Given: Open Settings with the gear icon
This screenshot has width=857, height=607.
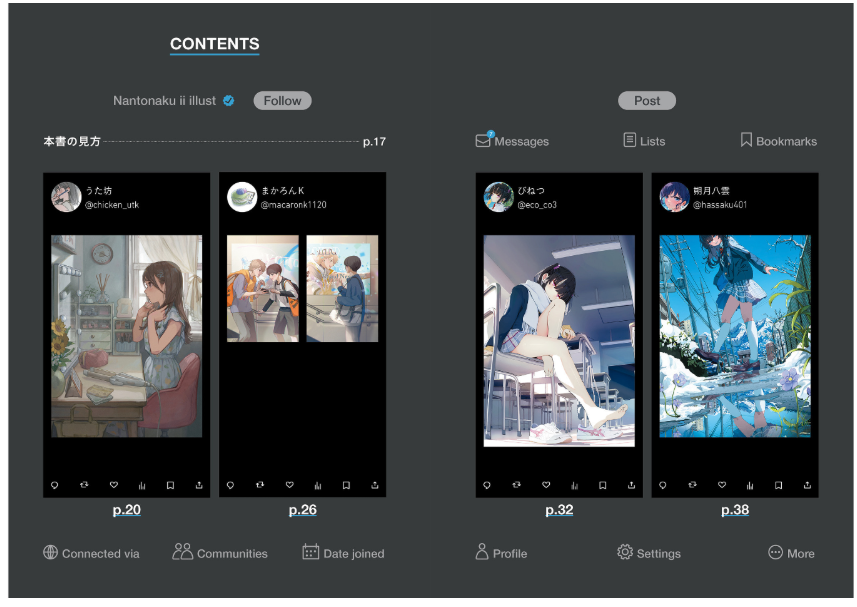Looking at the screenshot, I should 649,553.
